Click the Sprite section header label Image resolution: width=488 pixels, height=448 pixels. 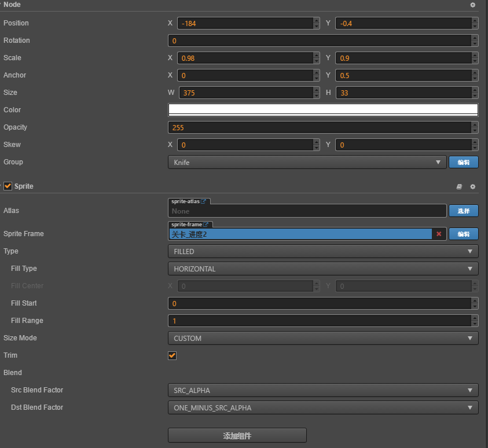pos(24,186)
